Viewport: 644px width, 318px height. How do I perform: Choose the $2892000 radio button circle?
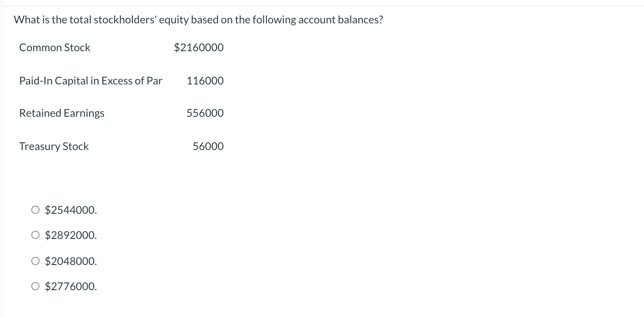pyautogui.click(x=35, y=235)
